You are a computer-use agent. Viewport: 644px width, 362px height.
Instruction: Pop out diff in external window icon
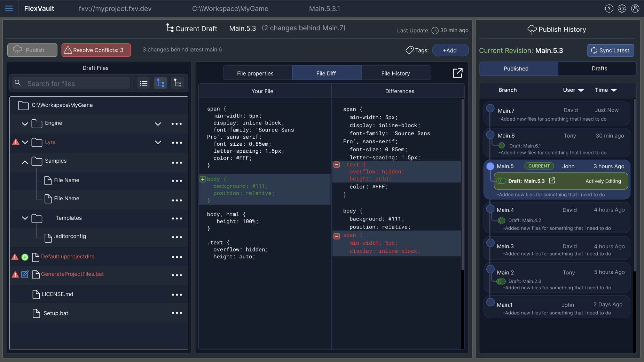[457, 73]
